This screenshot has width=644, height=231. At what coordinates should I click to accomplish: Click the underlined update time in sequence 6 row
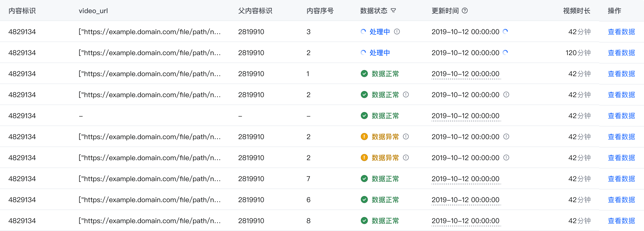[465, 200]
